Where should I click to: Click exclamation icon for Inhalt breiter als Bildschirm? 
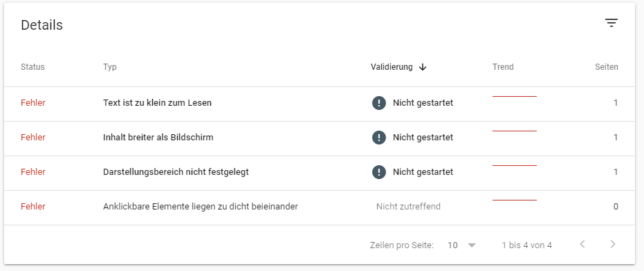point(379,137)
